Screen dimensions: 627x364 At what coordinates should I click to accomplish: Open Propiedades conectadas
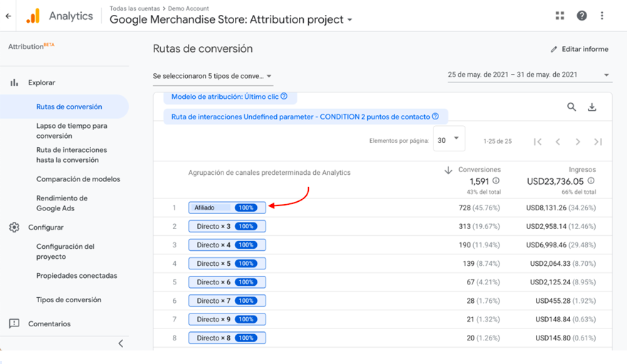[x=76, y=276]
